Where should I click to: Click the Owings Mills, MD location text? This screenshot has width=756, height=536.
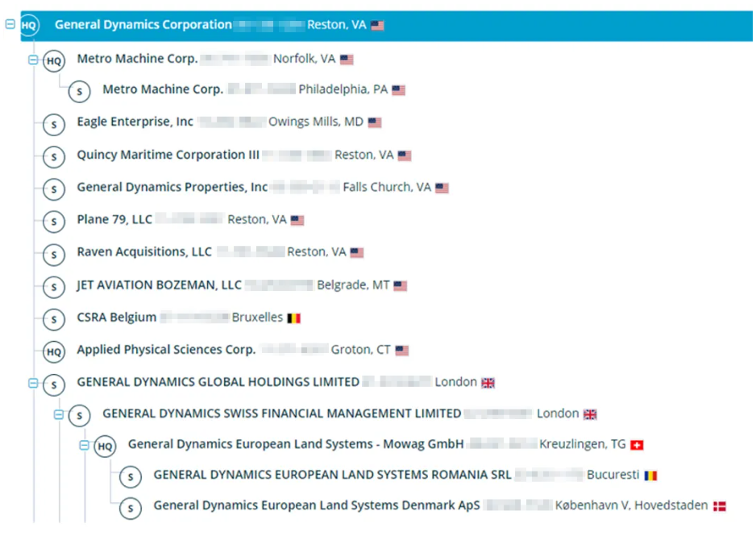tap(316, 122)
